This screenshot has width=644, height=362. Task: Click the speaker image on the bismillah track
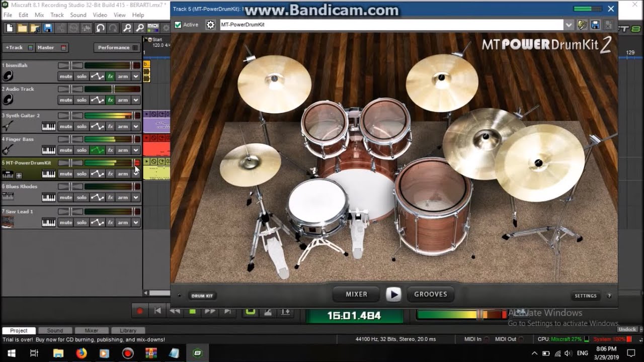click(8, 76)
